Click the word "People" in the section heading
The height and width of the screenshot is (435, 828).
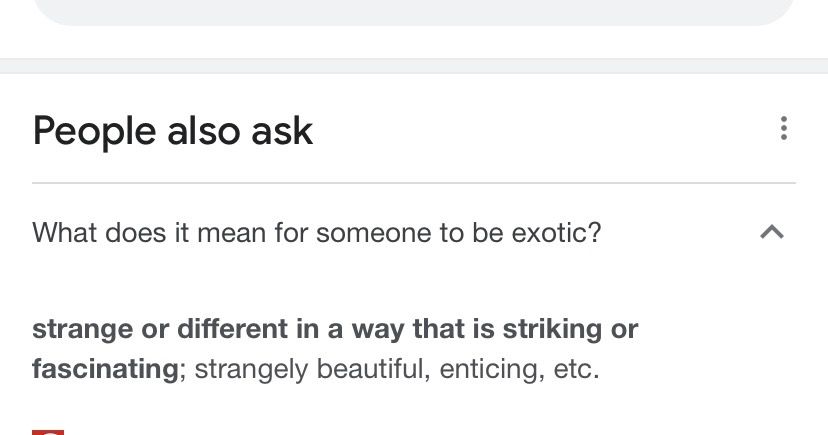[94, 131]
